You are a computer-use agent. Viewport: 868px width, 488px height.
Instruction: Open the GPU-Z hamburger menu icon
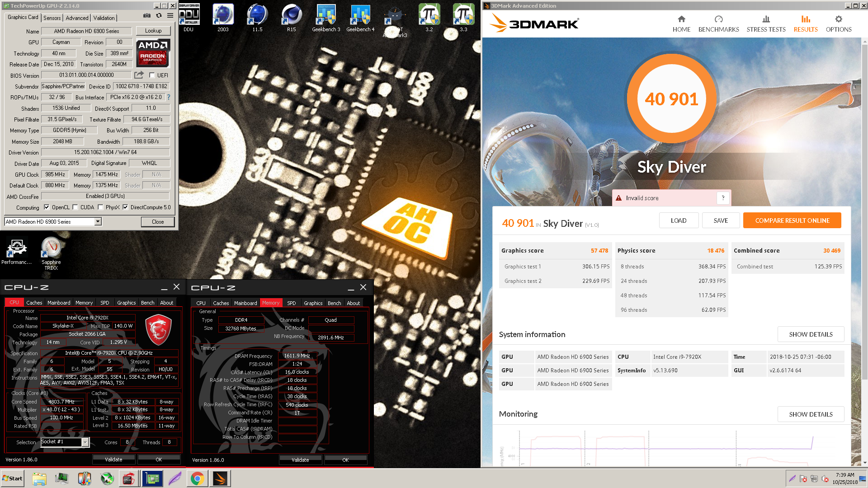pyautogui.click(x=170, y=15)
